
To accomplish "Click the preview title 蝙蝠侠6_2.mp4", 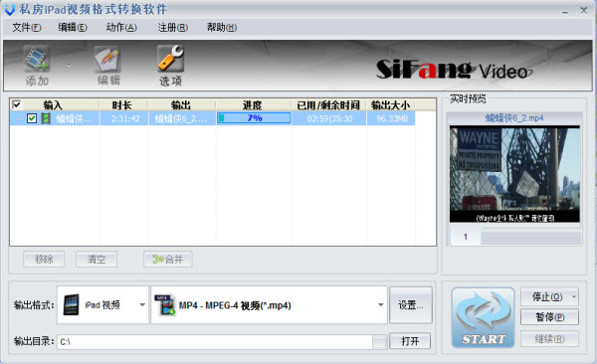I will click(514, 118).
